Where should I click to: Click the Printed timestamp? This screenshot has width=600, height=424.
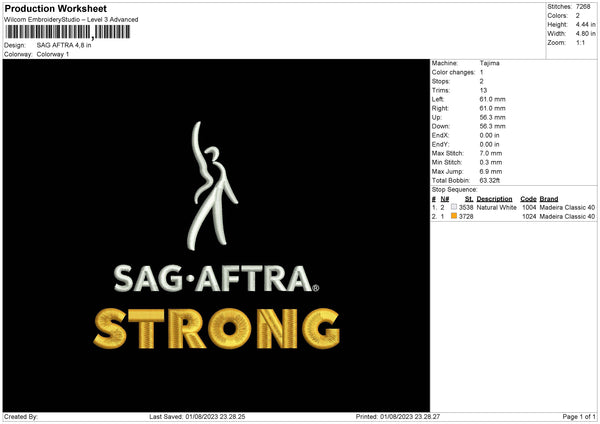click(398, 417)
